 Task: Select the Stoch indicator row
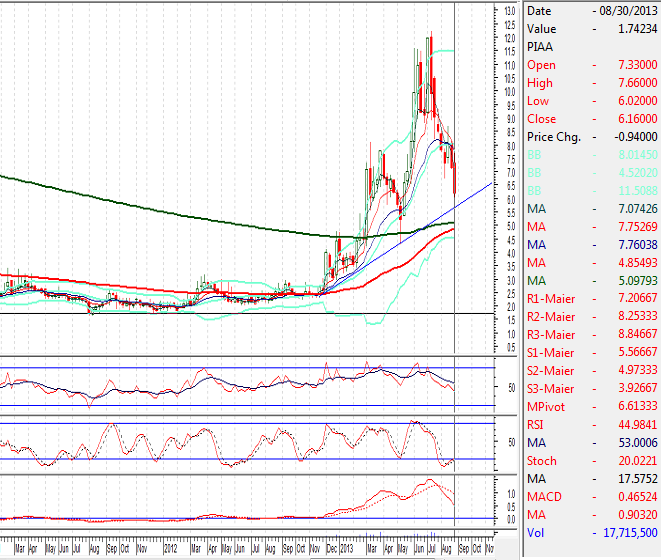[x=590, y=461]
